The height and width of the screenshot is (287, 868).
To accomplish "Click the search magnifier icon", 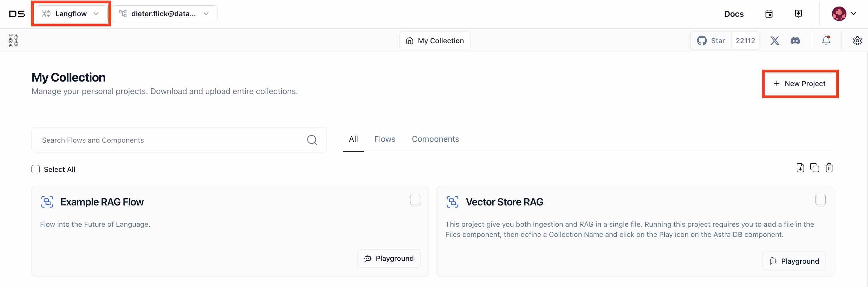I will (312, 140).
